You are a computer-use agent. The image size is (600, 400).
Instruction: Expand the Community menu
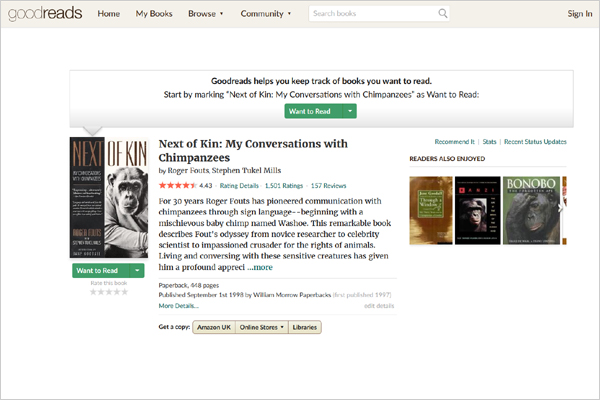pos(266,13)
